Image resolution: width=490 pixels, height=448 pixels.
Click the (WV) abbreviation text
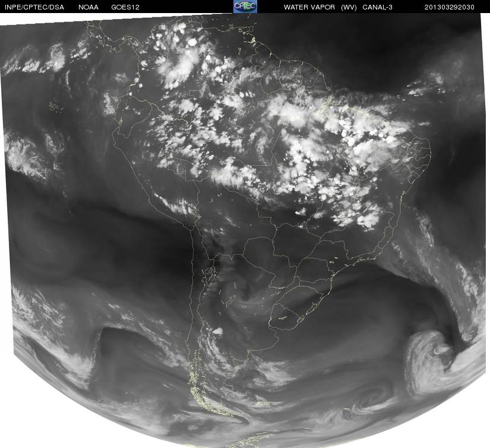click(x=349, y=7)
